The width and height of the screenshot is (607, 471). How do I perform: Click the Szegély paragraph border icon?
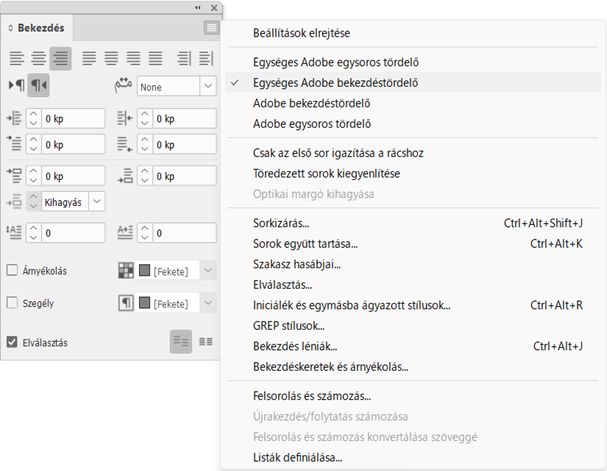[x=126, y=303]
